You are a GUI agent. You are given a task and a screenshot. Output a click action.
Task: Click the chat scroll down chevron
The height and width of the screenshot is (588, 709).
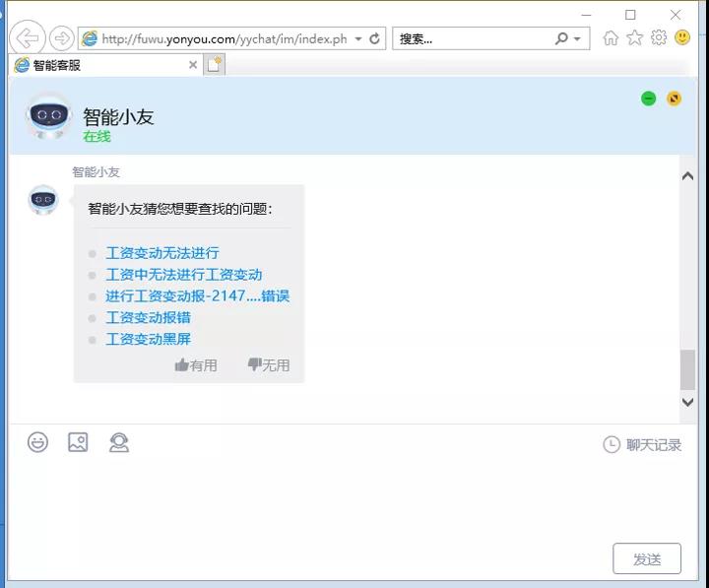pyautogui.click(x=687, y=402)
